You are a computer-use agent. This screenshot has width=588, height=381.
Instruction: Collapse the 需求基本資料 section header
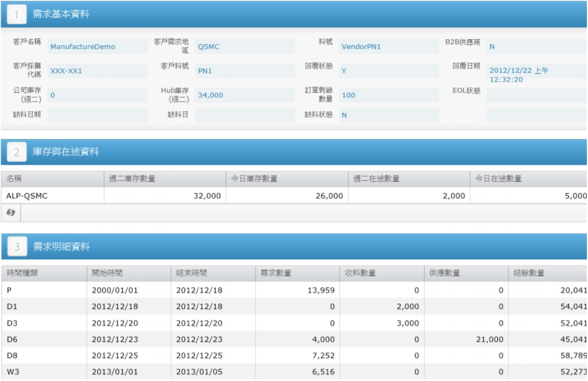click(293, 15)
